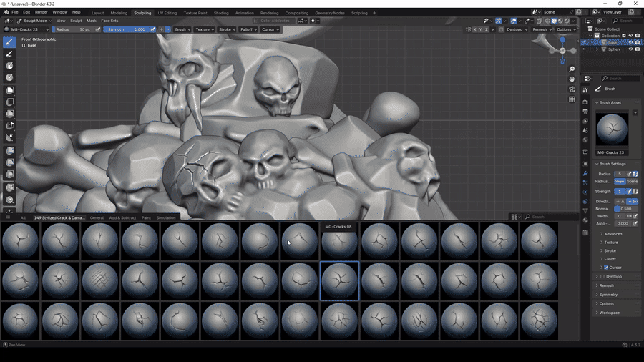This screenshot has width=644, height=362.
Task: Uncheck the Cursor checkbox in Brush Settings
Action: 606,267
